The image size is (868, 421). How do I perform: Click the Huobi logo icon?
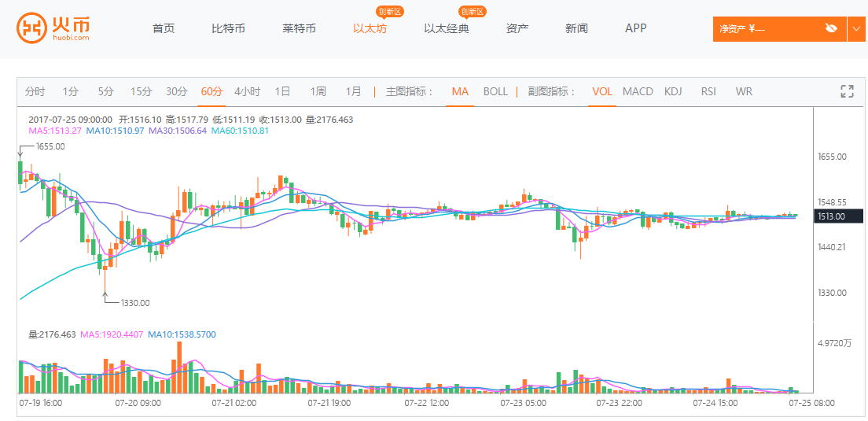pyautogui.click(x=31, y=28)
